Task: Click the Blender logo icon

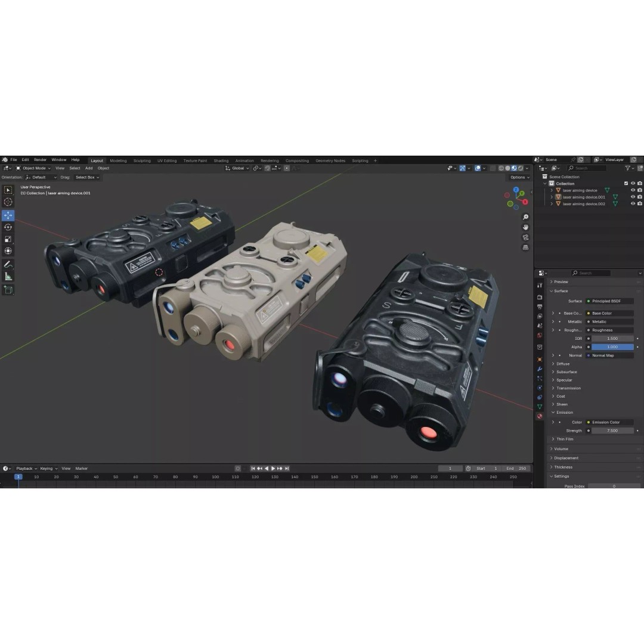Action: 5,160
